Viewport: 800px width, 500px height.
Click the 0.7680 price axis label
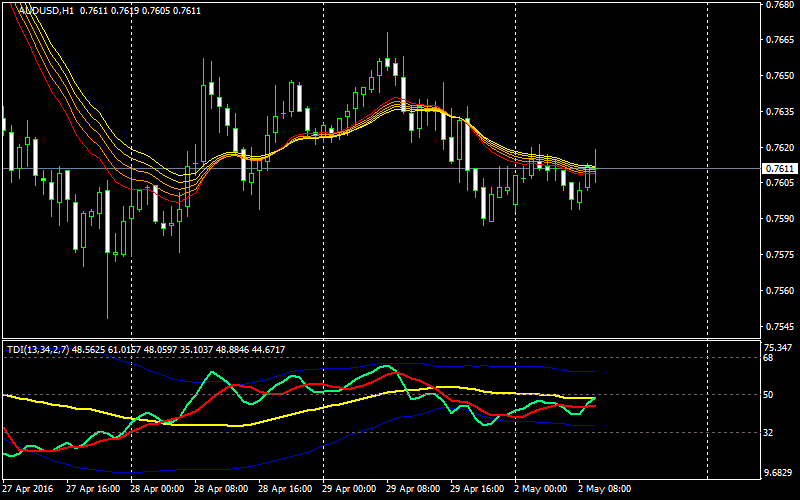click(779, 4)
